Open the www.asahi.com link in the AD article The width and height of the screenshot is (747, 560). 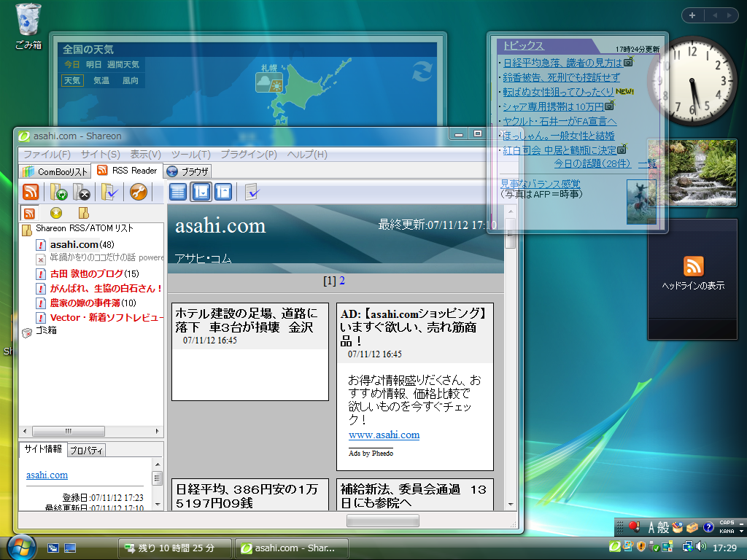click(x=384, y=435)
